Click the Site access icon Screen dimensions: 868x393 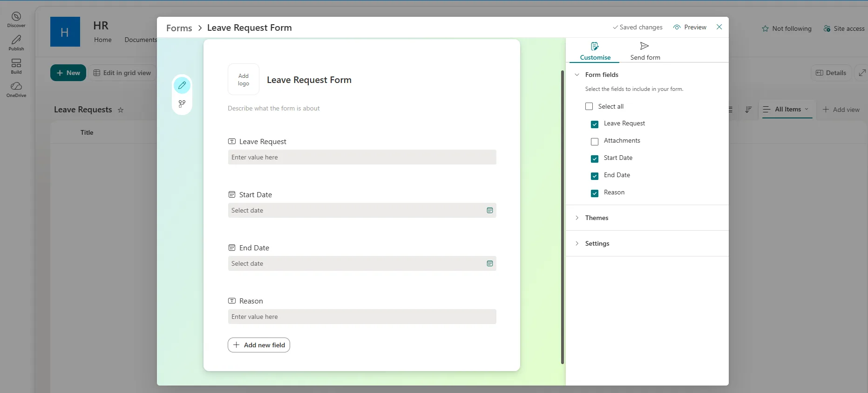pos(827,28)
